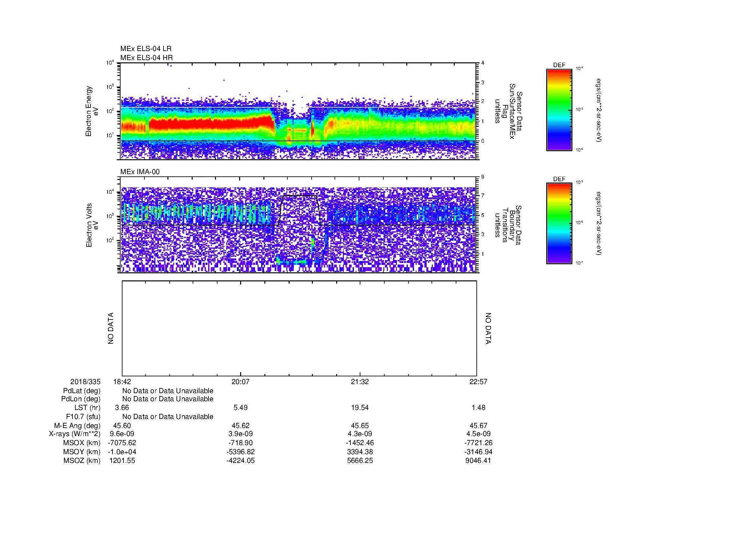Screen dimensions: 756x534
Task: Click the 'MSOY (km)' row label
Action: click(82, 452)
